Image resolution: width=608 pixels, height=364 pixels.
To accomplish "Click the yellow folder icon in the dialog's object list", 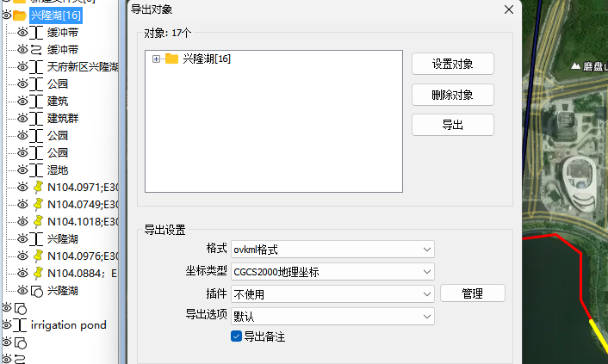I will coord(171,59).
